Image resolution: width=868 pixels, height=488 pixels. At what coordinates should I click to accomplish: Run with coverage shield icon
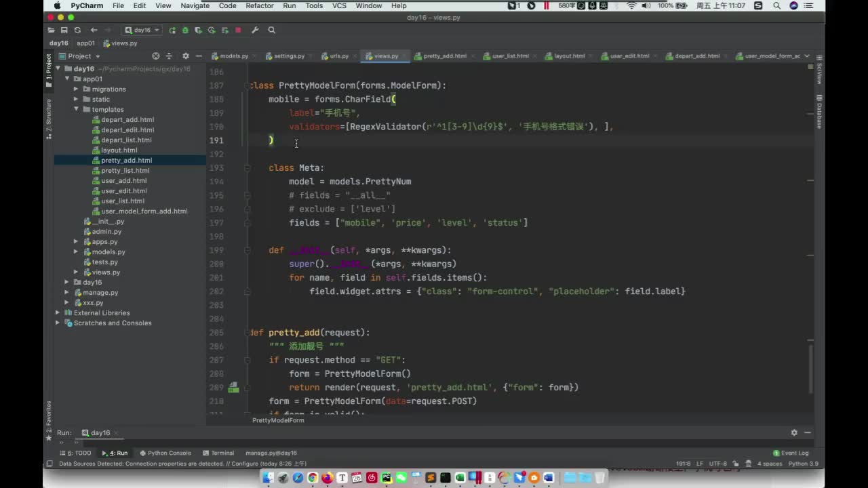[x=198, y=30]
